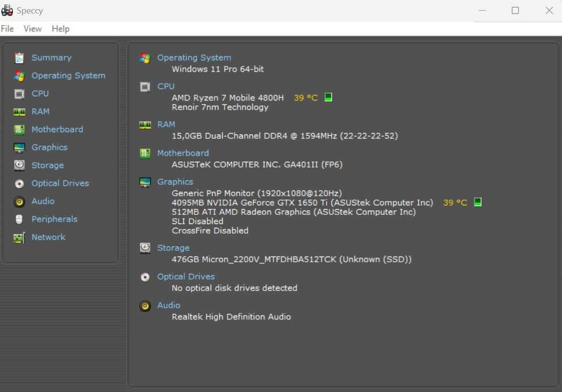Click 'Realtek High Definition Audio' text
Viewport: 562px width, 392px height.
pos(231,317)
